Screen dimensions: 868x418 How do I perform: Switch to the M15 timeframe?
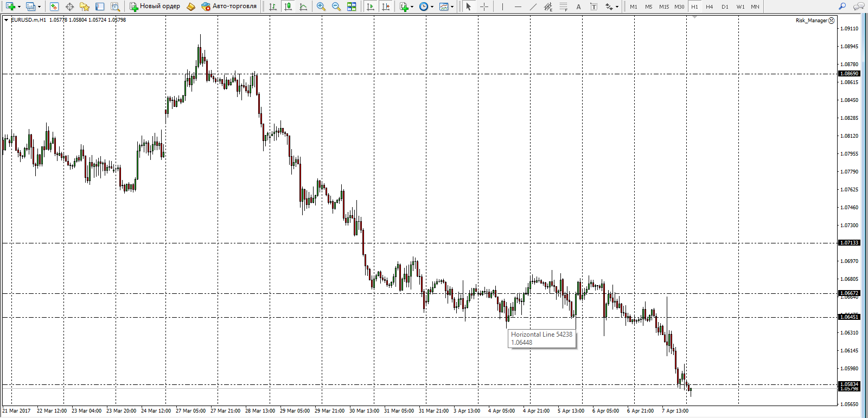pos(664,7)
